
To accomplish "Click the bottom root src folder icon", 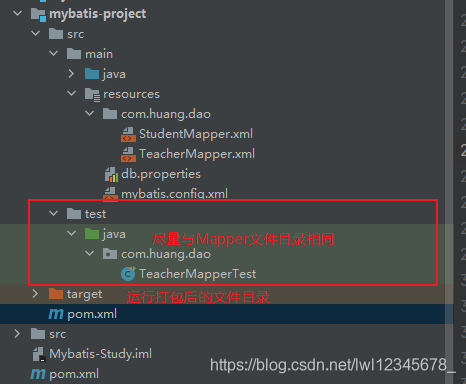I will click(x=38, y=334).
